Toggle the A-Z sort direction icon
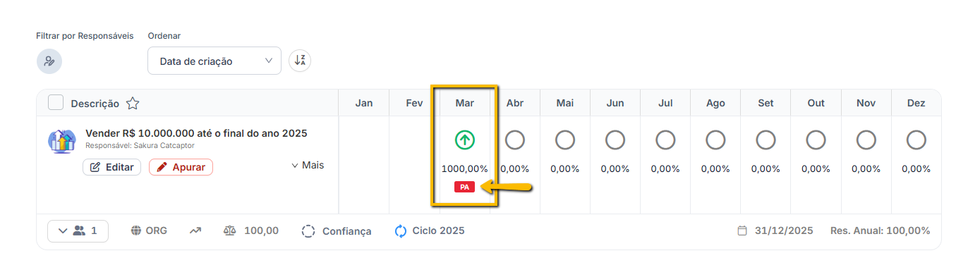This screenshot has width=980, height=258. pyautogui.click(x=300, y=61)
